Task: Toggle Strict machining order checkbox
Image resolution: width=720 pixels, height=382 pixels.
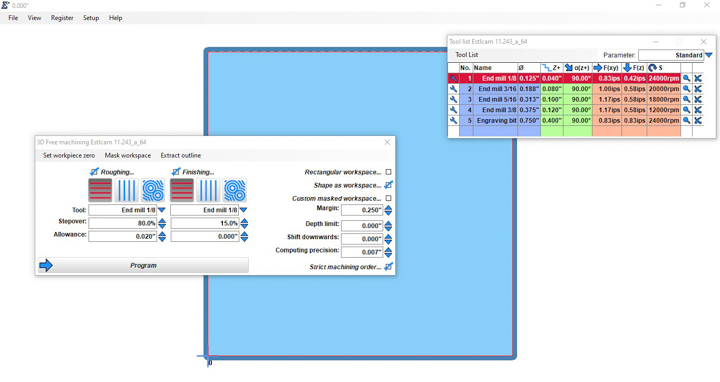Action: pos(388,266)
